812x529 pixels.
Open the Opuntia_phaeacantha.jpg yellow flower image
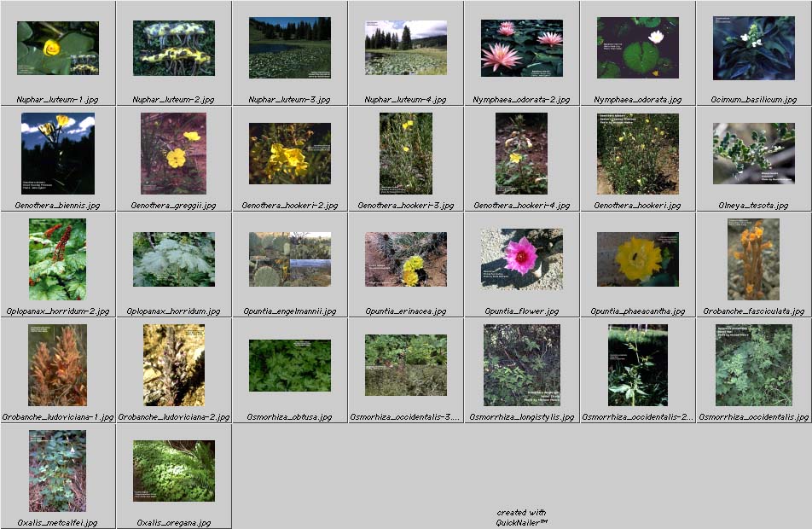(x=638, y=259)
